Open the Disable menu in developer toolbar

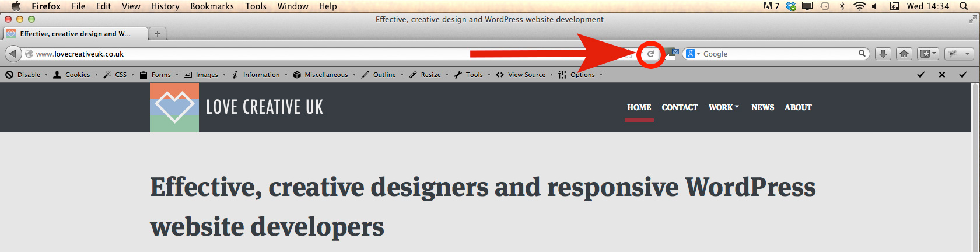click(27, 75)
